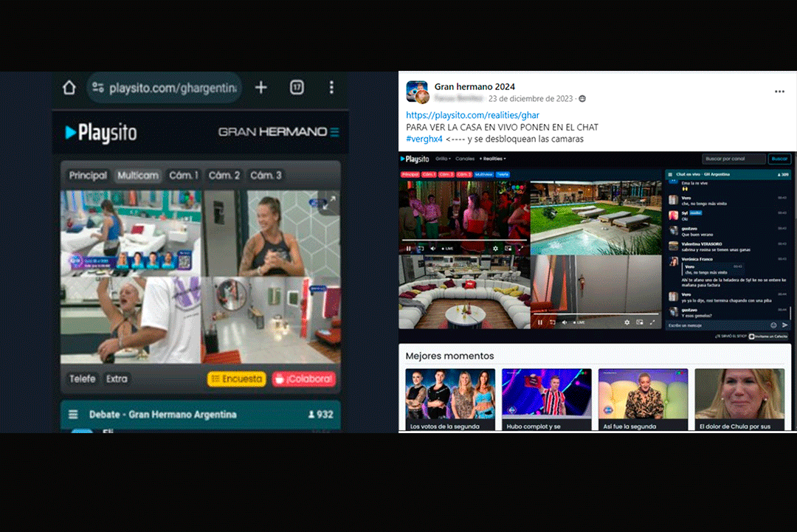
Task: Click the seek bar on bottom-right hallway video
Action: 596,314
